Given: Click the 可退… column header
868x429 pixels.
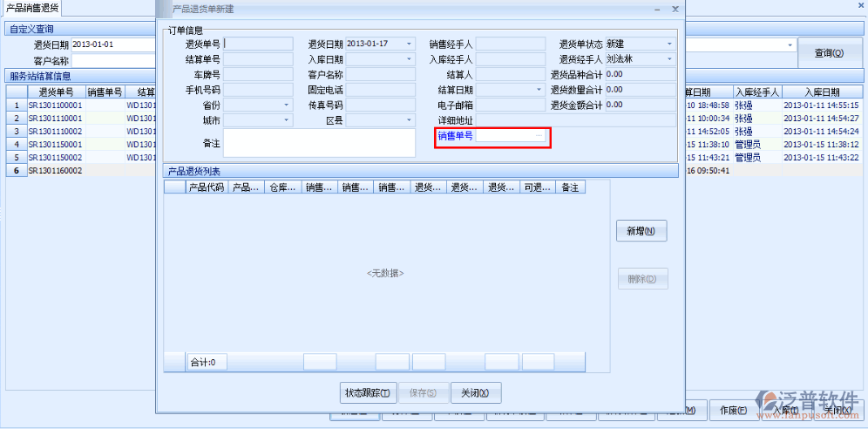Looking at the screenshot, I should (x=537, y=187).
